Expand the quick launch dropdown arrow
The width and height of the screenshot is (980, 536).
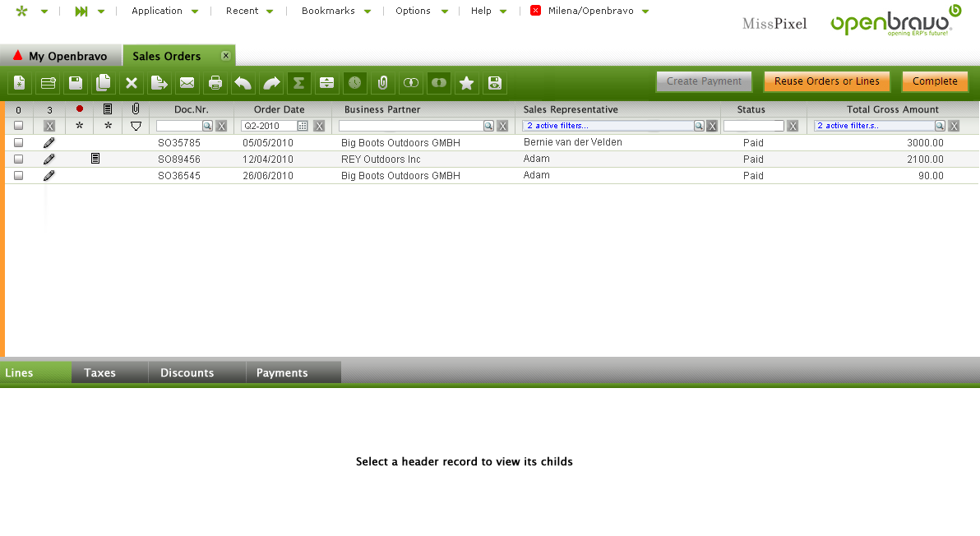[x=101, y=12]
